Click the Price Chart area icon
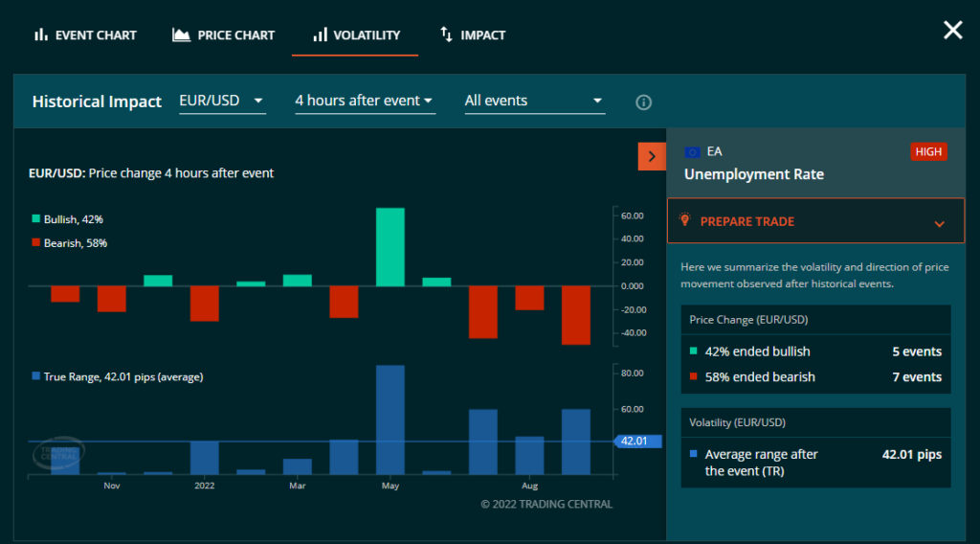The width and height of the screenshot is (980, 544). (181, 35)
